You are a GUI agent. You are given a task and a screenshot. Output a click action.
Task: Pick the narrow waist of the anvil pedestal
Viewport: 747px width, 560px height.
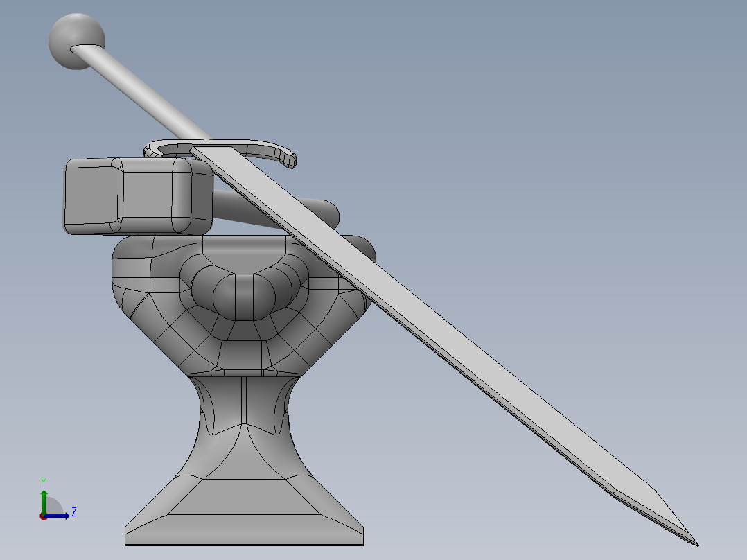pos(244,405)
